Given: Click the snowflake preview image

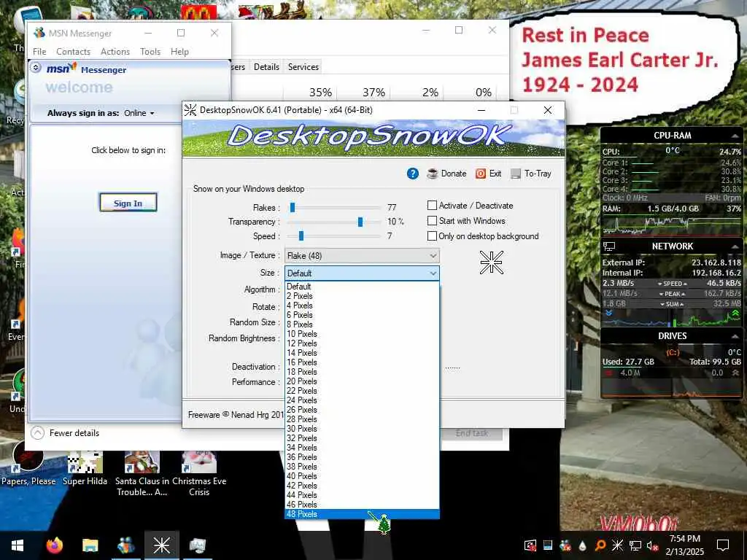Looking at the screenshot, I should point(492,262).
